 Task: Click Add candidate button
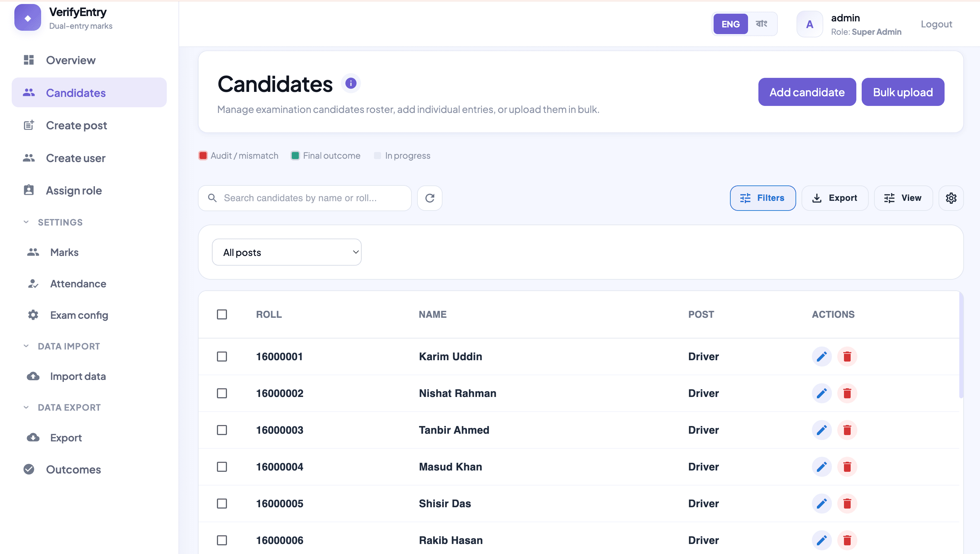pyautogui.click(x=807, y=92)
